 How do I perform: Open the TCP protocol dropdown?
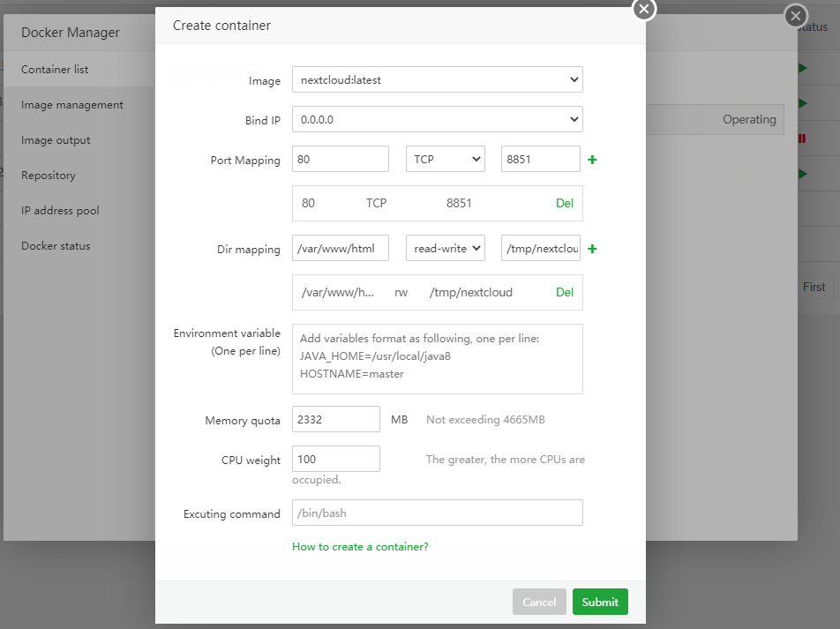tap(445, 159)
